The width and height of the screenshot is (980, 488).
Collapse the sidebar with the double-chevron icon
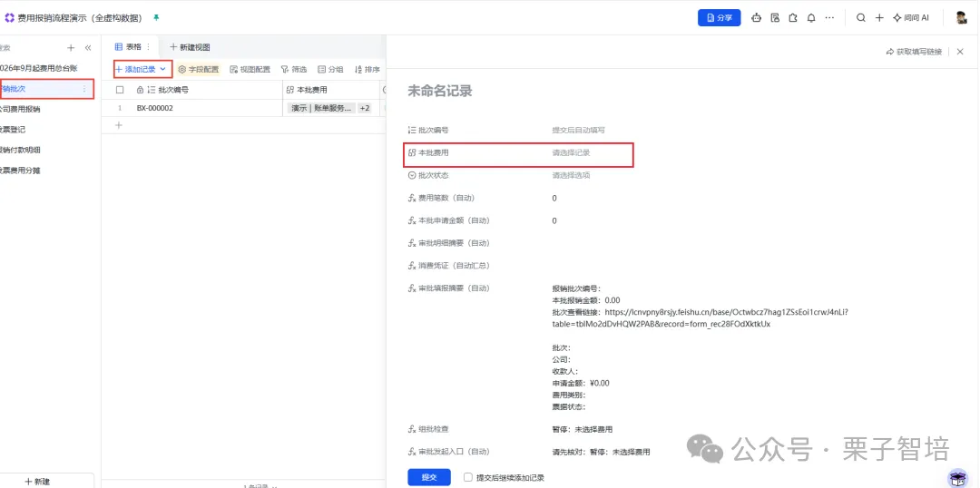point(88,47)
